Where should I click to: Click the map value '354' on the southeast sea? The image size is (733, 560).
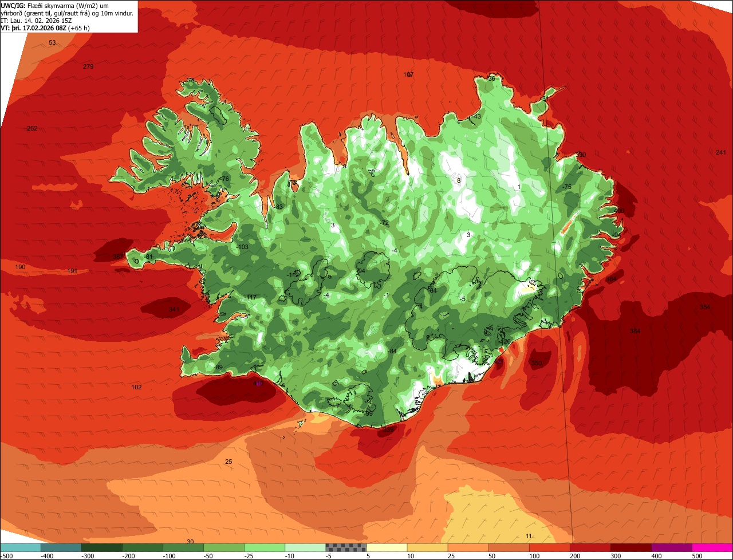[705, 307]
